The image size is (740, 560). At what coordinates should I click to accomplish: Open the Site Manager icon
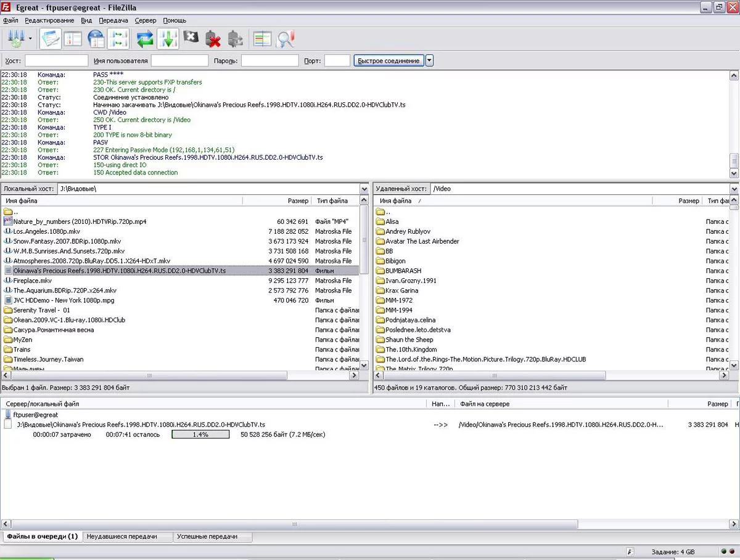pyautogui.click(x=15, y=39)
